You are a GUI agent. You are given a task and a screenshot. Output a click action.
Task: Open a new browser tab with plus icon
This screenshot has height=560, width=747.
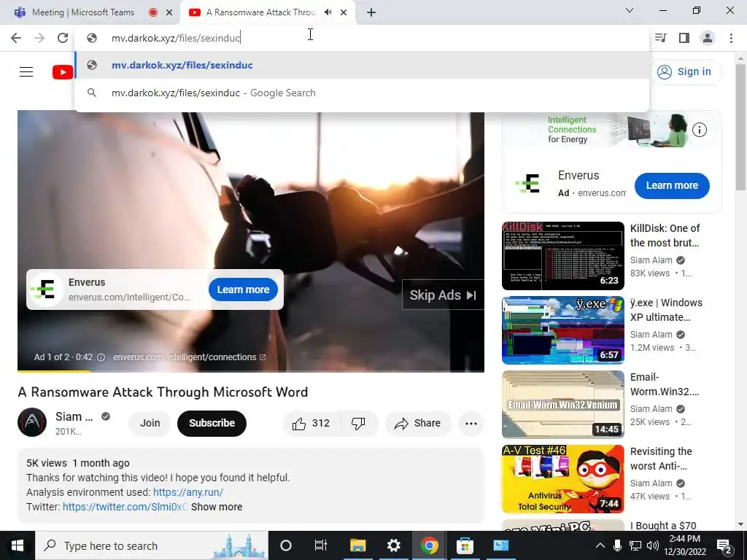(x=371, y=12)
